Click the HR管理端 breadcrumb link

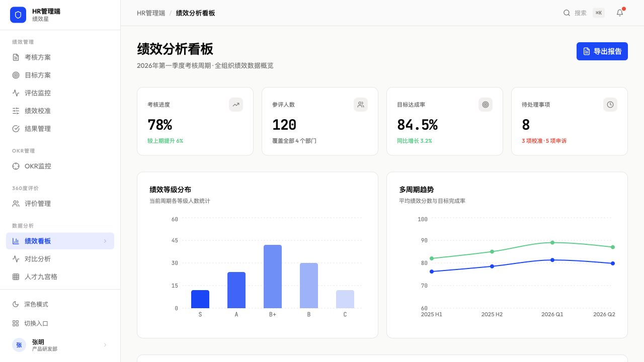(x=151, y=13)
